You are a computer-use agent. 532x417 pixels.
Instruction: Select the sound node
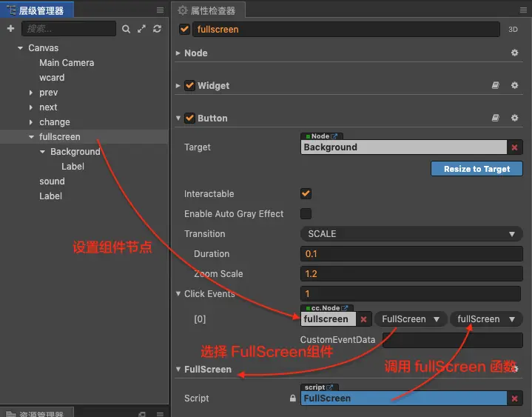[x=52, y=181]
